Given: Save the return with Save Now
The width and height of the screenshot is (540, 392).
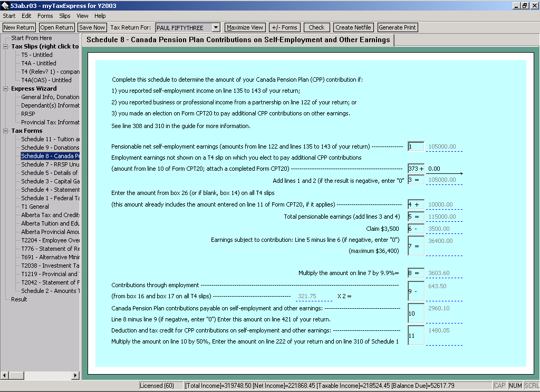Looking at the screenshot, I should tap(92, 27).
